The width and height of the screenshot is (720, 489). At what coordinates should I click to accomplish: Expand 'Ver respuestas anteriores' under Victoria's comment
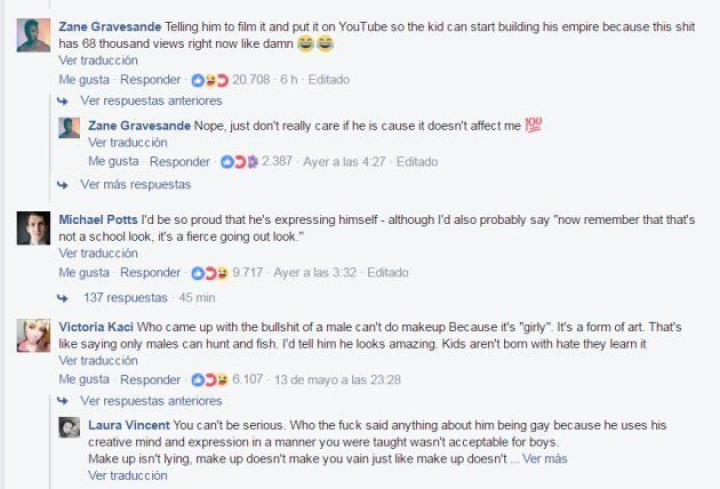(x=151, y=401)
